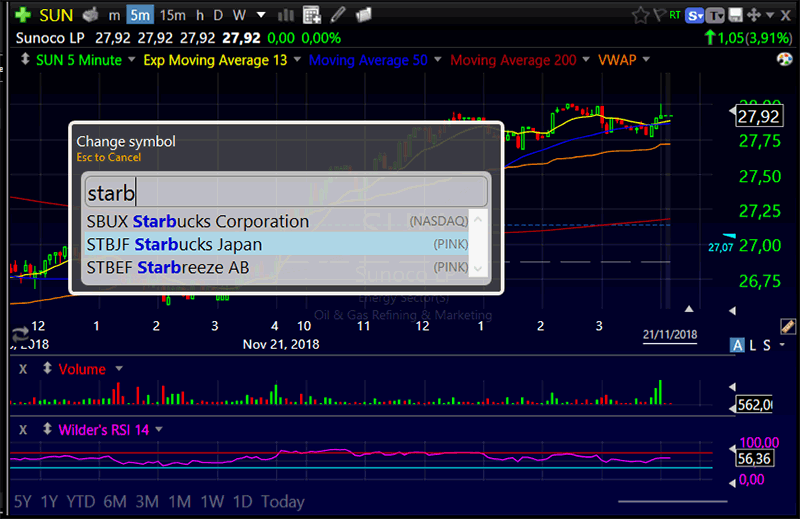Toggle the flag icon for SUN
Viewport: 800px width, 519px height.
tap(659, 14)
